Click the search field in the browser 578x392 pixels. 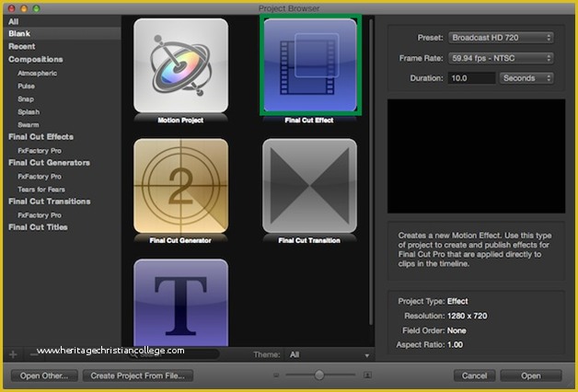[x=174, y=354]
